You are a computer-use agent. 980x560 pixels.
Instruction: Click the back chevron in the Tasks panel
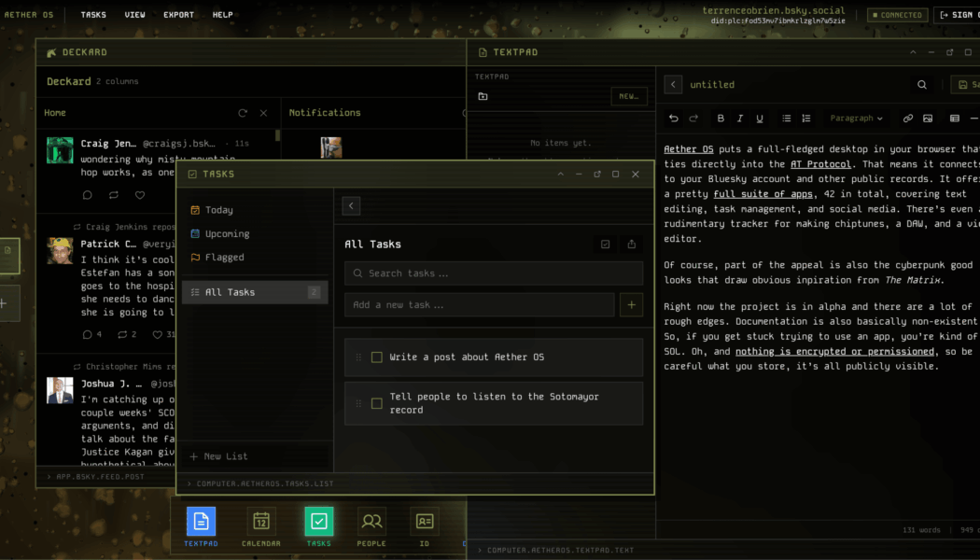351,205
